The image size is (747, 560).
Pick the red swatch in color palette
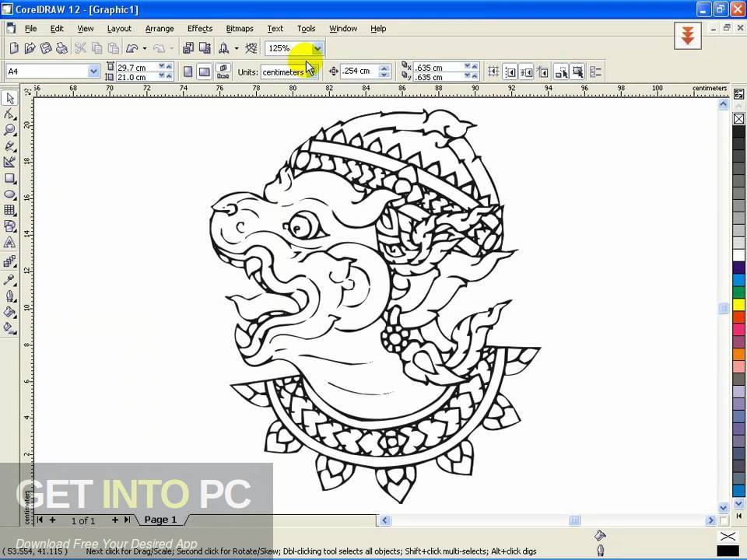(x=739, y=317)
